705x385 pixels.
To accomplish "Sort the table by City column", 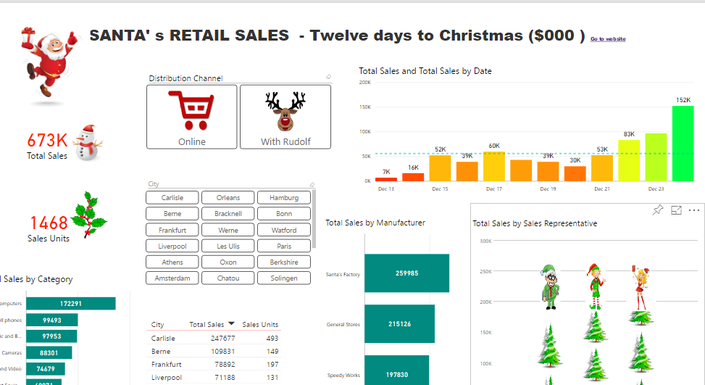I will (157, 324).
